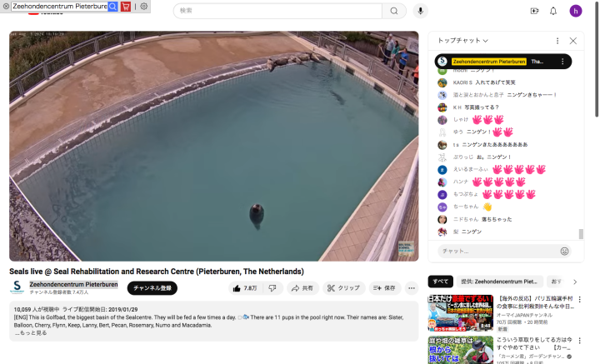Create a clip with the scissors button
Image resolution: width=600 pixels, height=364 pixels.
pos(343,288)
